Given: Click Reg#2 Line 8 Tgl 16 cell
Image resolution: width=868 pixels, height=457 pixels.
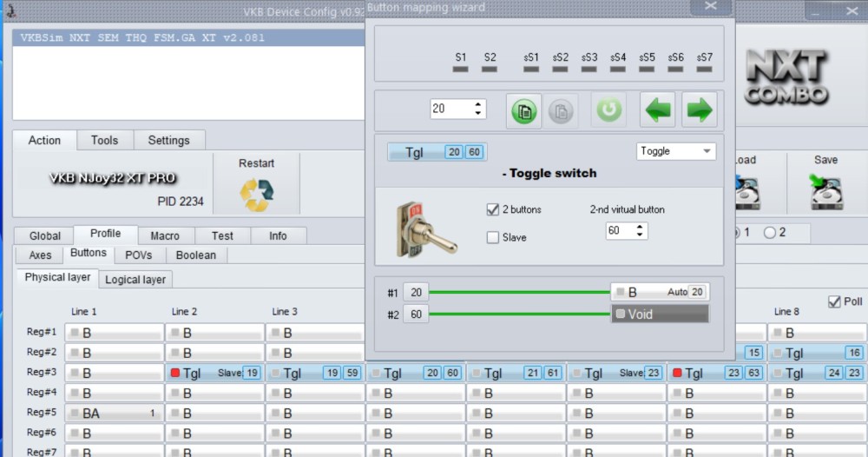Looking at the screenshot, I should point(817,353).
